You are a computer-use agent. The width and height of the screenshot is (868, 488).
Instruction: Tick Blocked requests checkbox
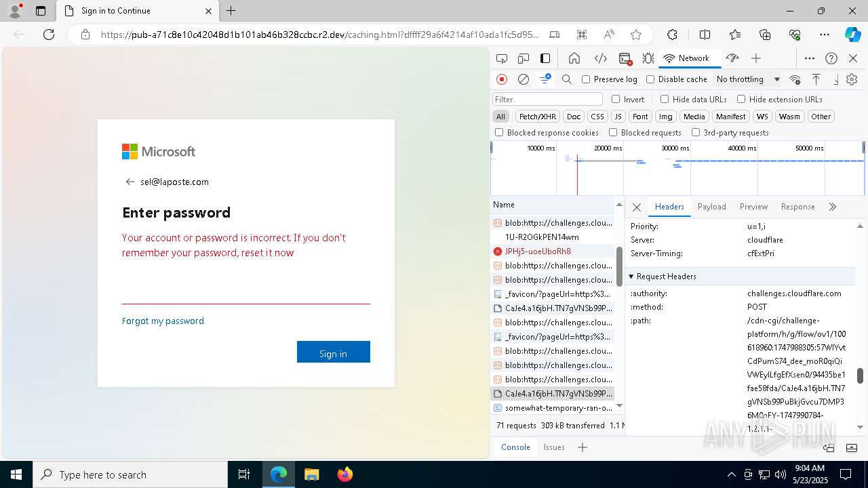(613, 133)
